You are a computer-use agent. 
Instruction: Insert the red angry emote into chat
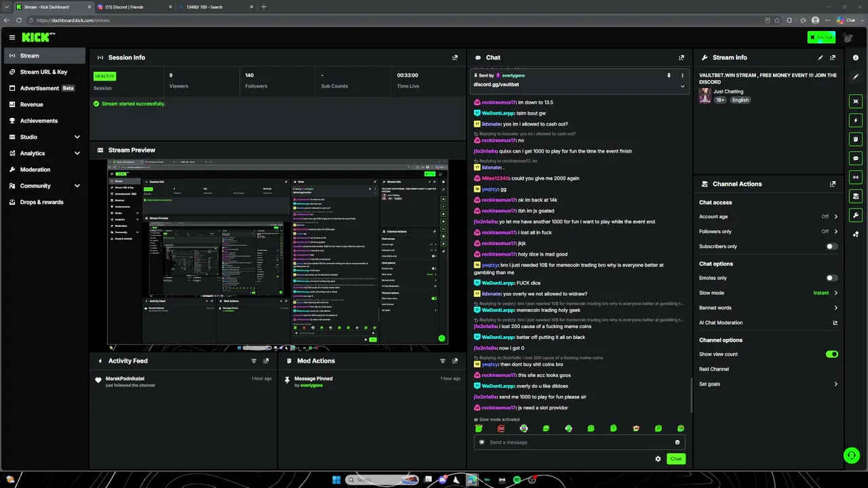coord(501,428)
